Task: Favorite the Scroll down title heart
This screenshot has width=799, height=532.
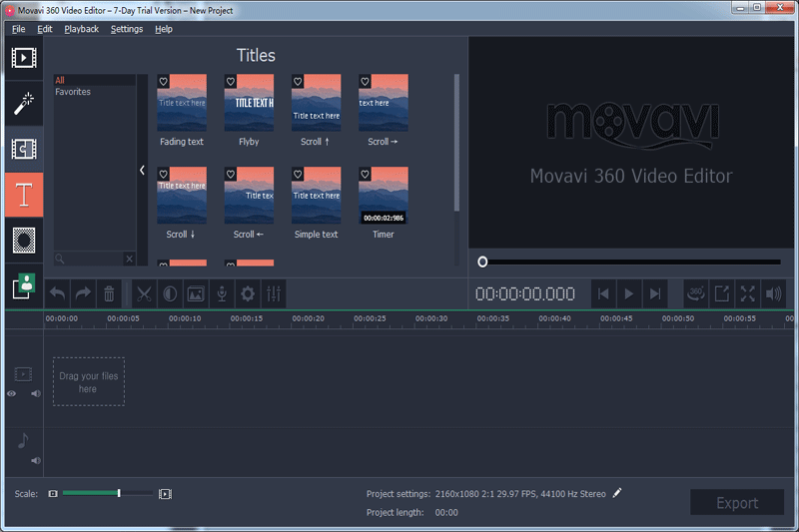Action: click(x=163, y=174)
